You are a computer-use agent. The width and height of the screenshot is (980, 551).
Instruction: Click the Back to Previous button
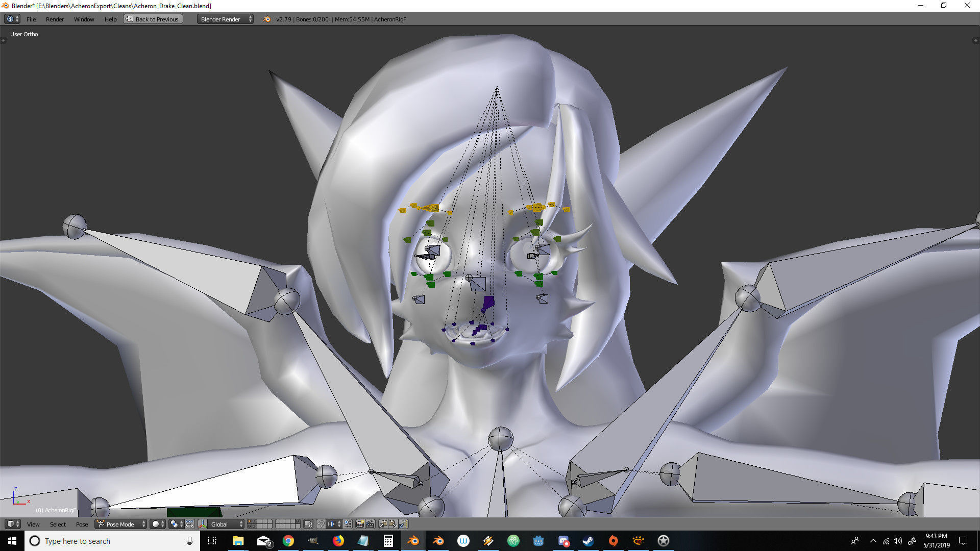[153, 19]
